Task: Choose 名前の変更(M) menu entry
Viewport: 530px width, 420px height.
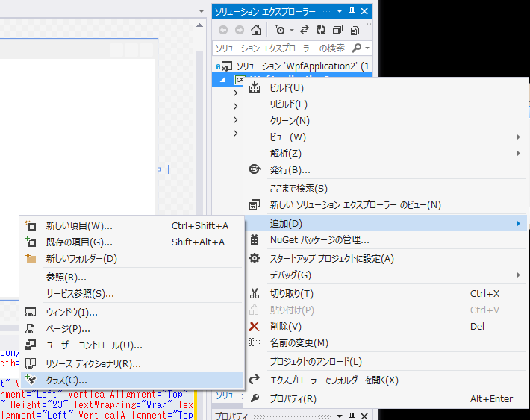Action: pyautogui.click(x=386, y=343)
